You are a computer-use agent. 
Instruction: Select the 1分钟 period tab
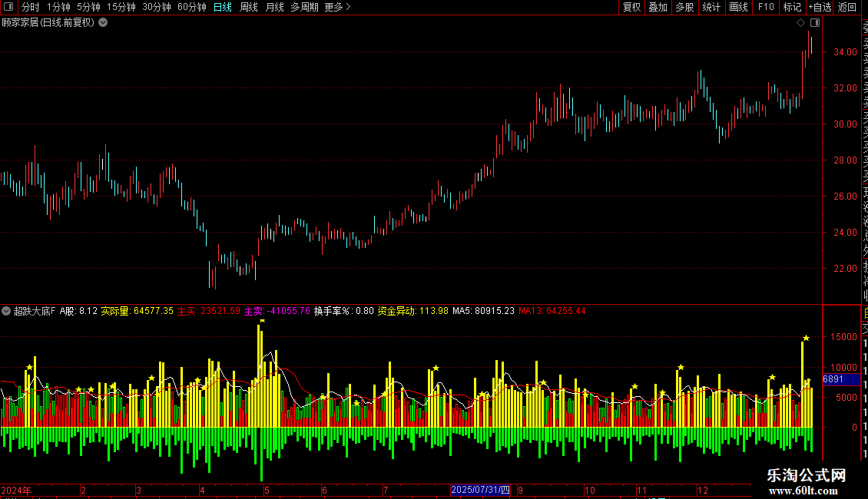(58, 7)
